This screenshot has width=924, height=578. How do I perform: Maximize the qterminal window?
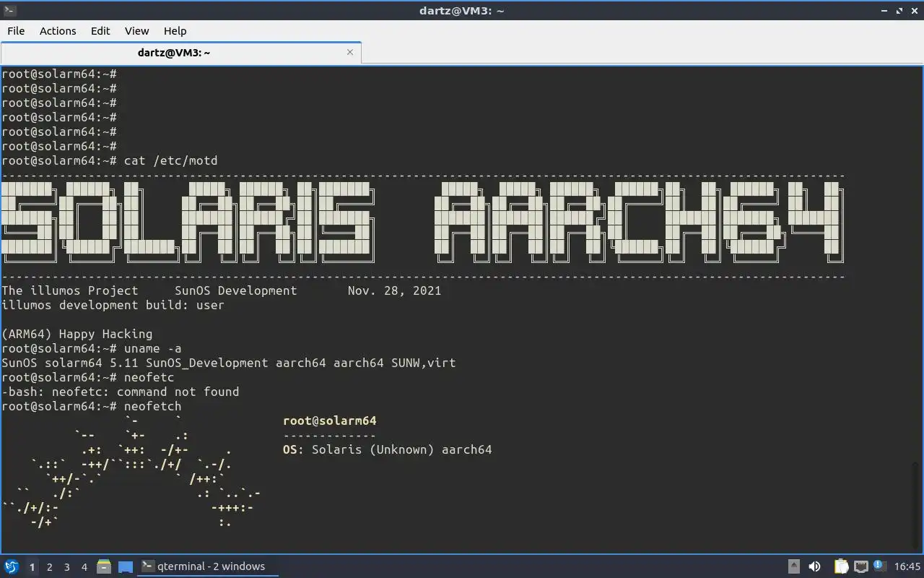click(x=899, y=11)
